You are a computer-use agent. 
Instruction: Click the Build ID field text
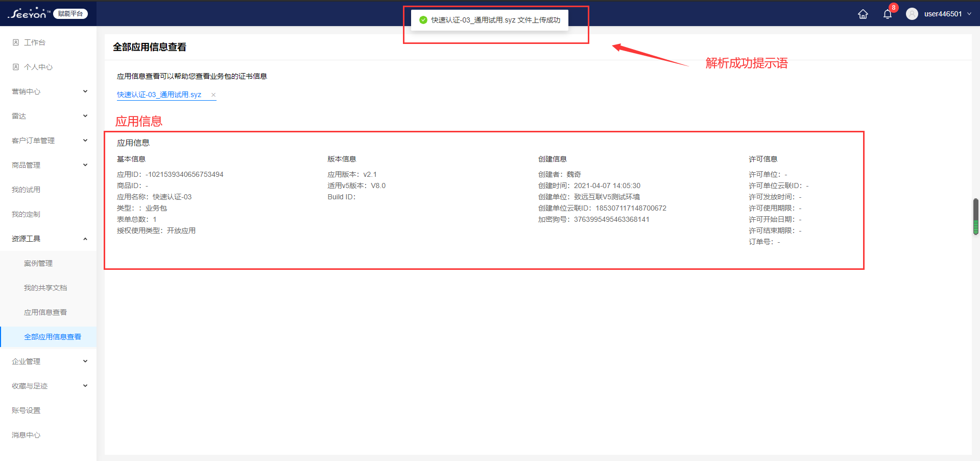click(342, 197)
